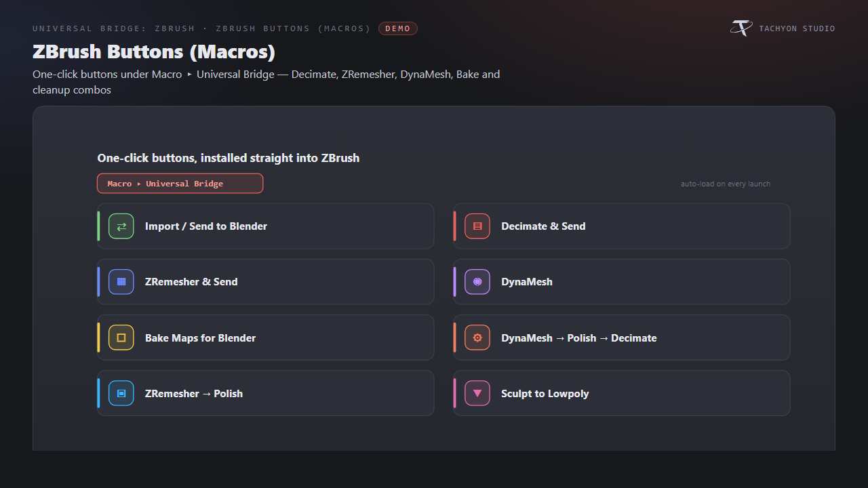Click the yellow Bake Maps square icon
The image size is (868, 488).
[121, 338]
